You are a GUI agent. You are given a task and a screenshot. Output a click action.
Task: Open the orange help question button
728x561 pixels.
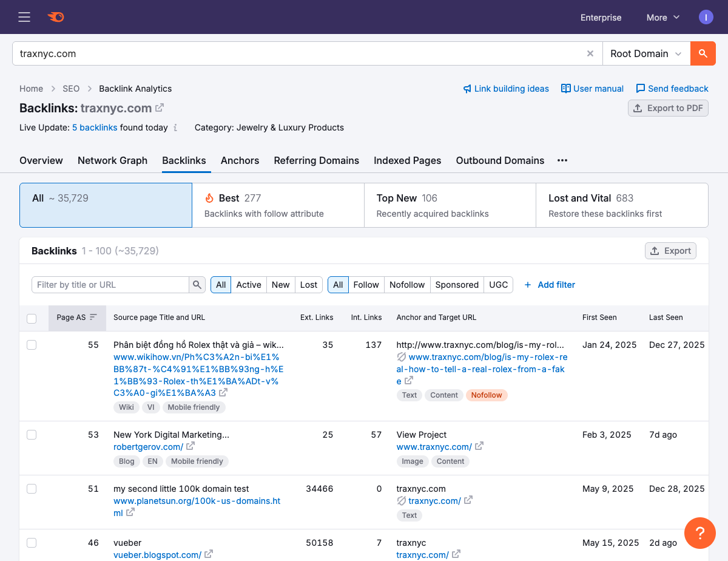699,533
